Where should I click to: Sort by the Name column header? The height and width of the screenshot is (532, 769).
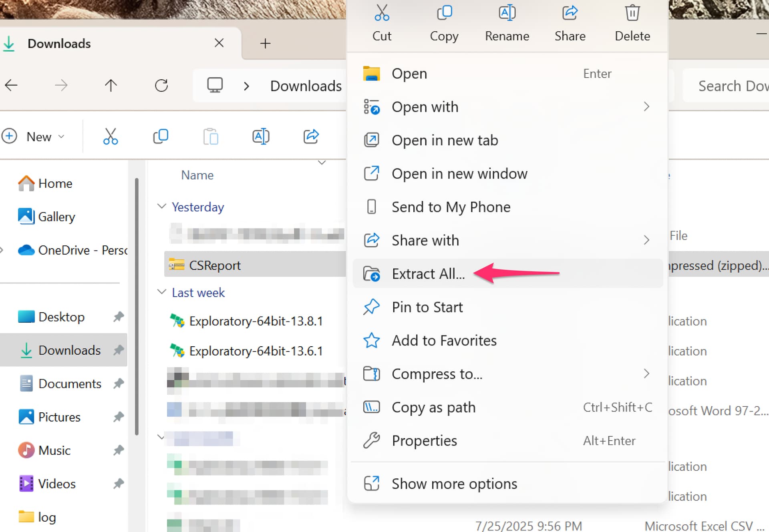(x=197, y=175)
